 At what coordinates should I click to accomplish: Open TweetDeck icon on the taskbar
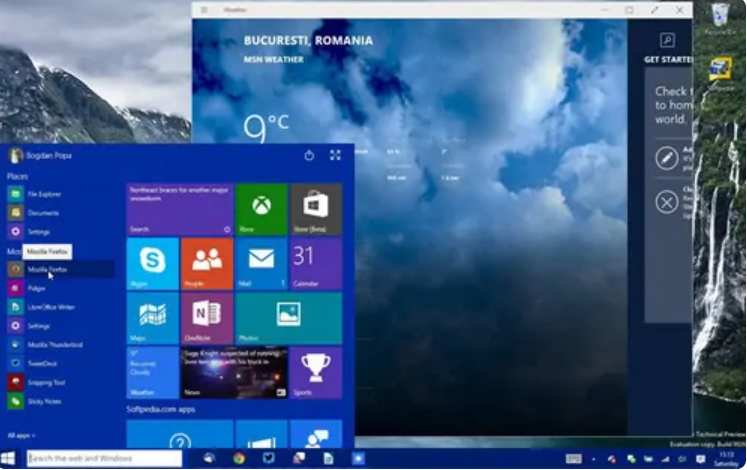point(269,459)
